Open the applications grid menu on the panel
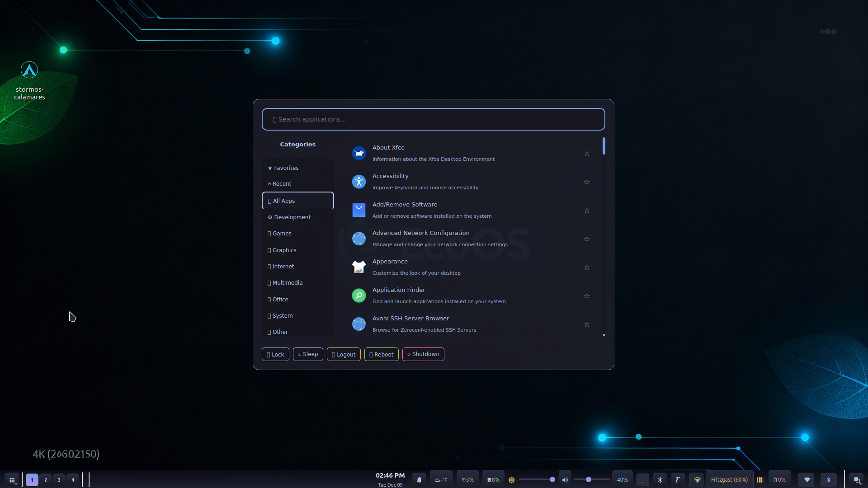 [x=12, y=480]
